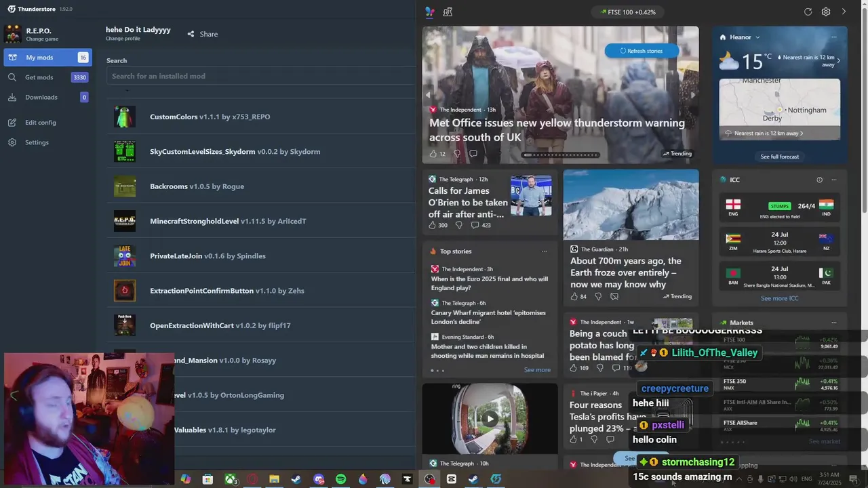The image size is (868, 488).
Task: Select ExtractionPointConfirmButton mod icon
Action: point(125,291)
